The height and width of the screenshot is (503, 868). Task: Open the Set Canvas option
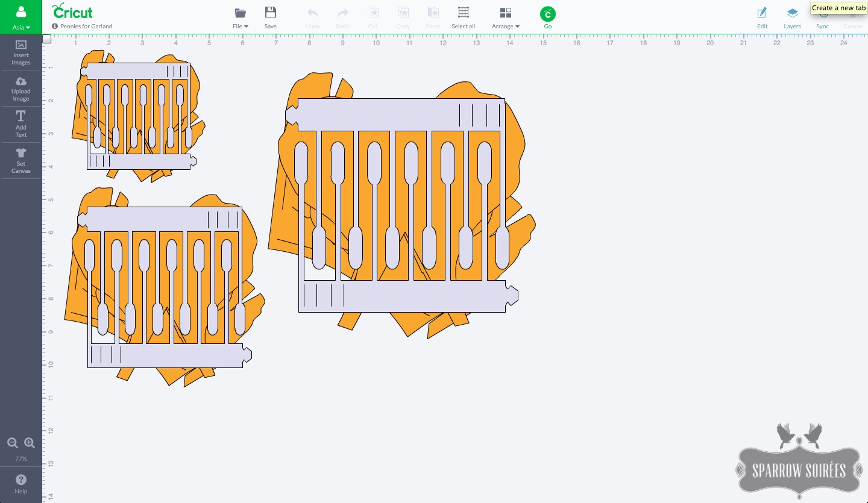[20, 160]
